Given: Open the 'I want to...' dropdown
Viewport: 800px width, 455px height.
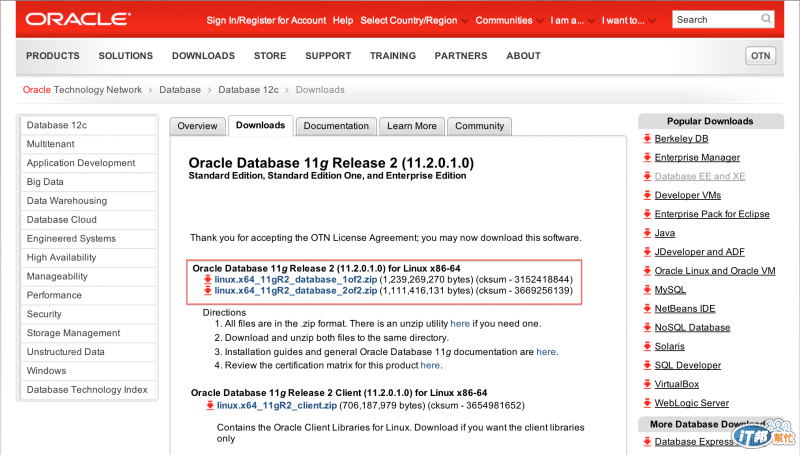Looking at the screenshot, I should pyautogui.click(x=629, y=20).
